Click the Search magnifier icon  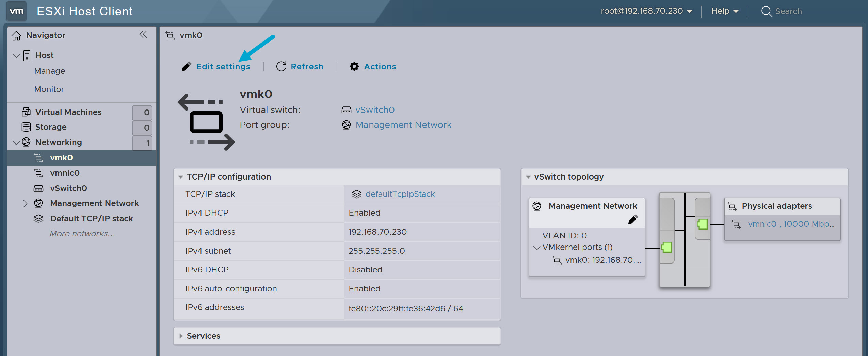pyautogui.click(x=766, y=11)
